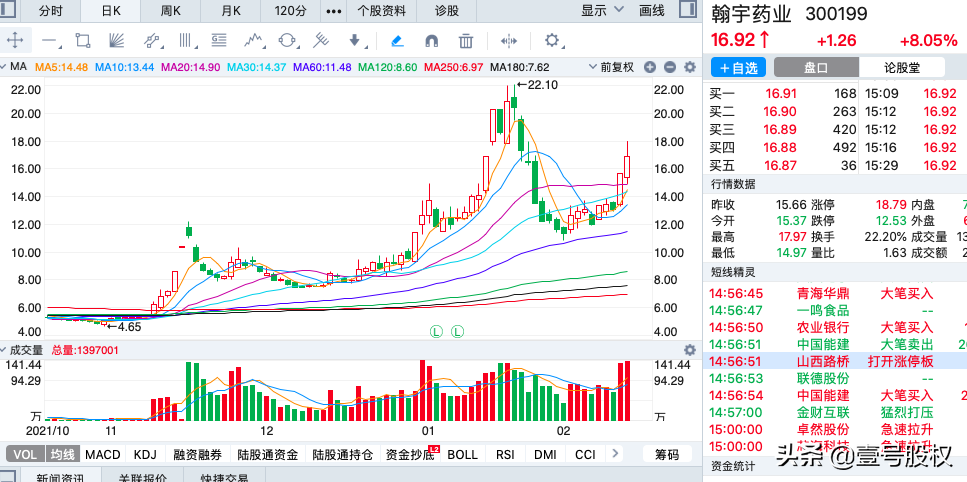Click 农业银行 in 短线精灵 list
The width and height of the screenshot is (967, 482).
click(x=823, y=327)
